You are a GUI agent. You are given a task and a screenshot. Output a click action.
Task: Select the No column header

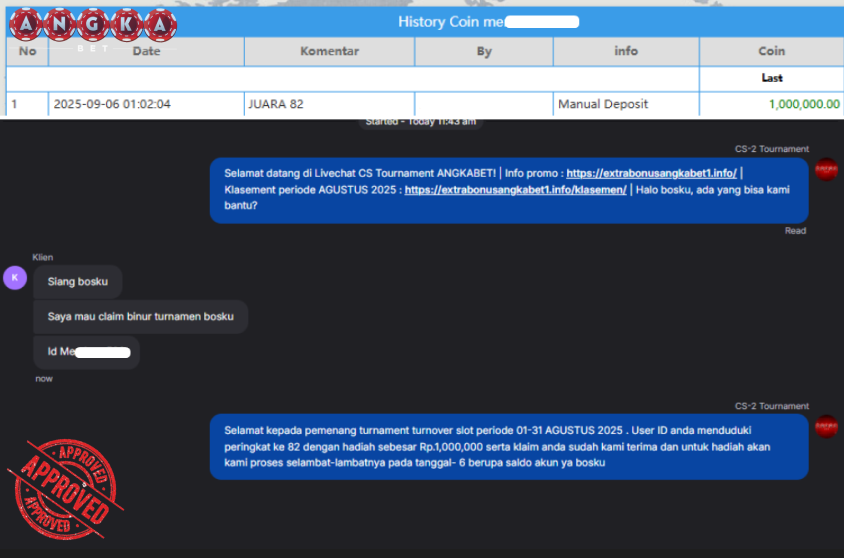tap(27, 51)
